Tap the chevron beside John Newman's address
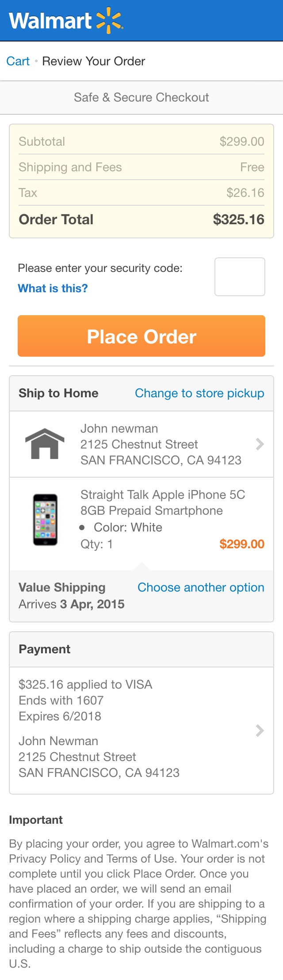Viewport: 283px width, 980px height. tap(260, 444)
